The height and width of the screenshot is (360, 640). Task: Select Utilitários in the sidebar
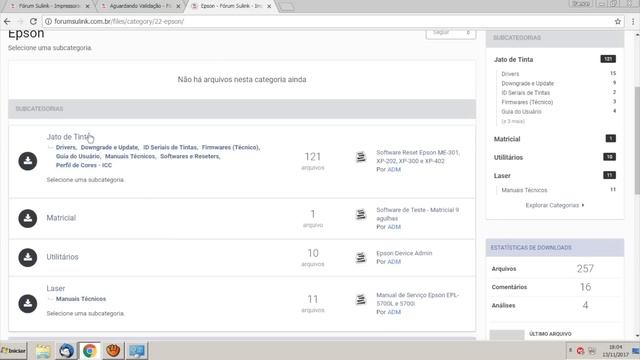pyautogui.click(x=508, y=157)
